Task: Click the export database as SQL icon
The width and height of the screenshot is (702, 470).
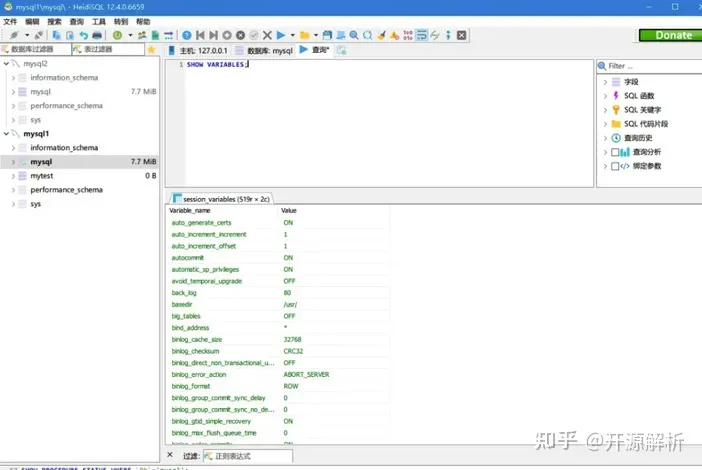Action: pyautogui.click(x=155, y=35)
